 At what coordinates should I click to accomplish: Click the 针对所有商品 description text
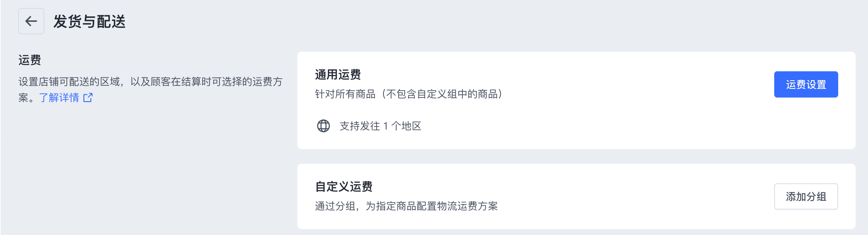345,94
